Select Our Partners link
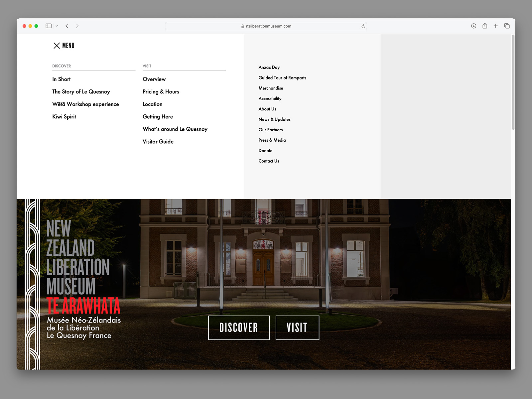Viewport: 532px width, 399px height. (271, 130)
